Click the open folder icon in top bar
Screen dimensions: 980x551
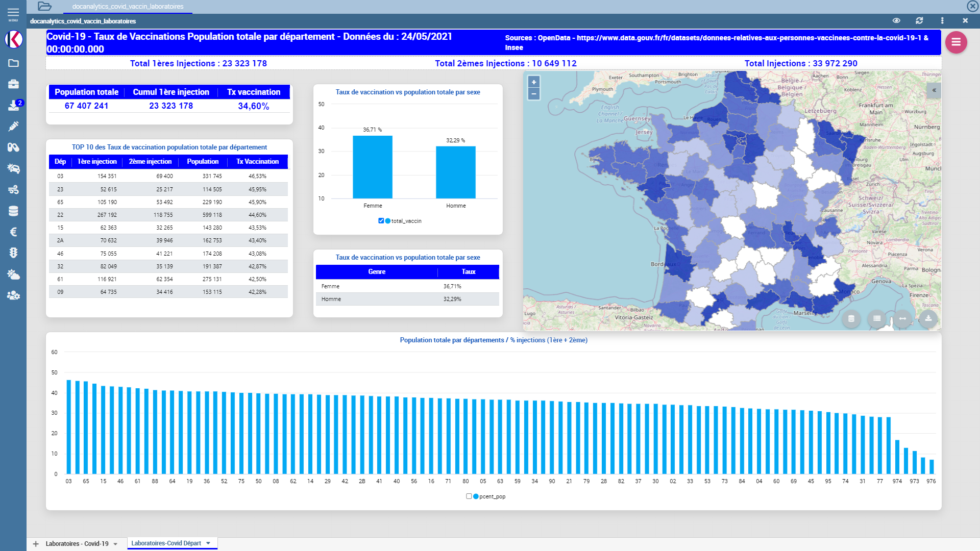[45, 7]
